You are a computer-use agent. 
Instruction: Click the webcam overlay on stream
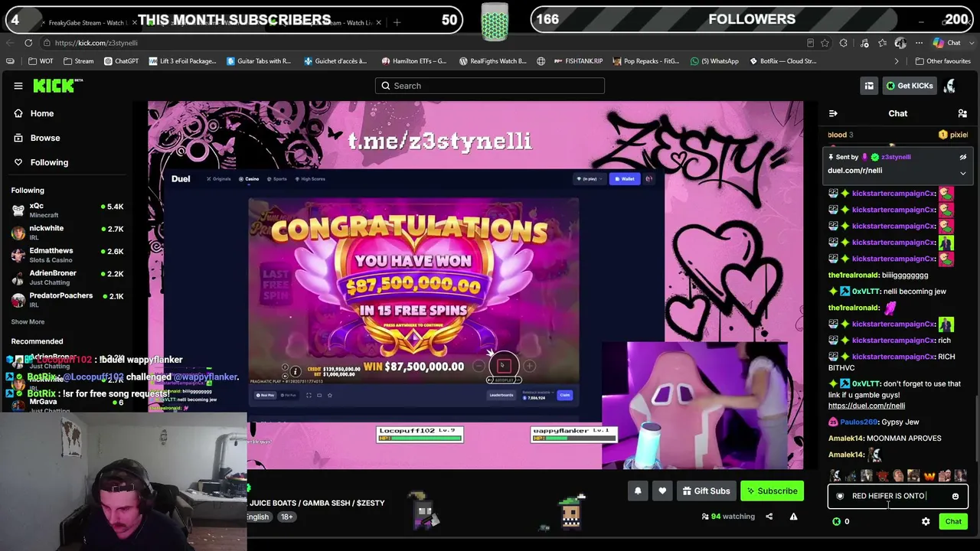pyautogui.click(x=695, y=406)
